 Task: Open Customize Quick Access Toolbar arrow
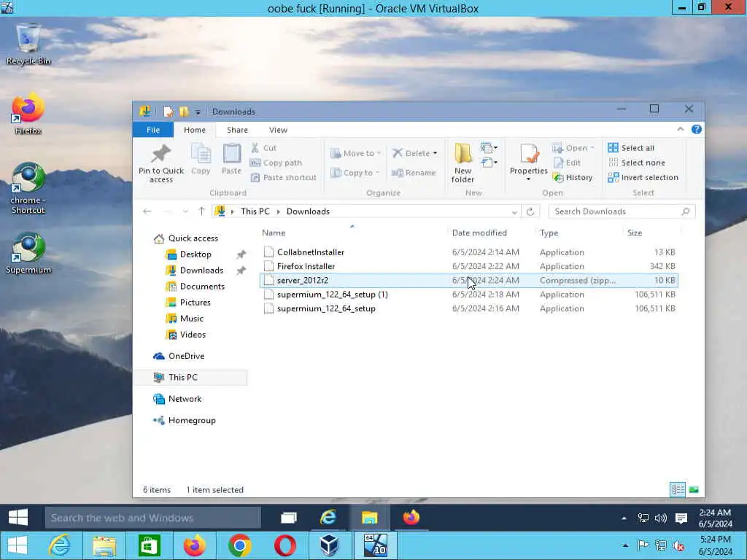pyautogui.click(x=197, y=112)
